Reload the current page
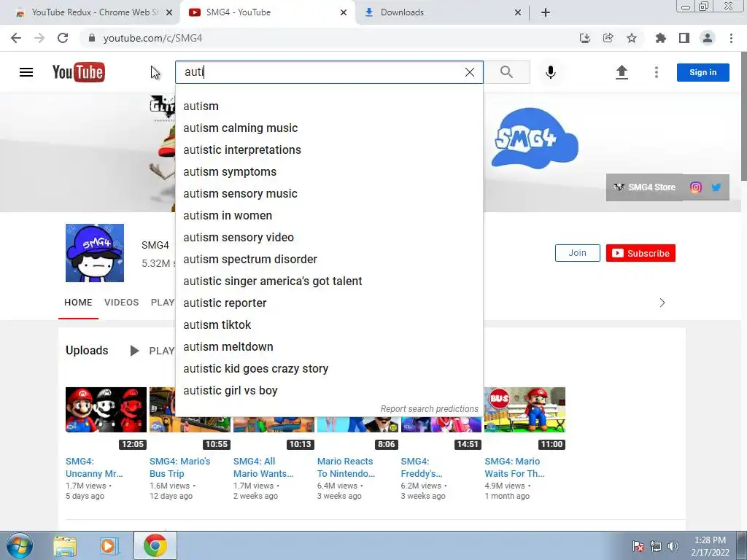 coord(63,38)
